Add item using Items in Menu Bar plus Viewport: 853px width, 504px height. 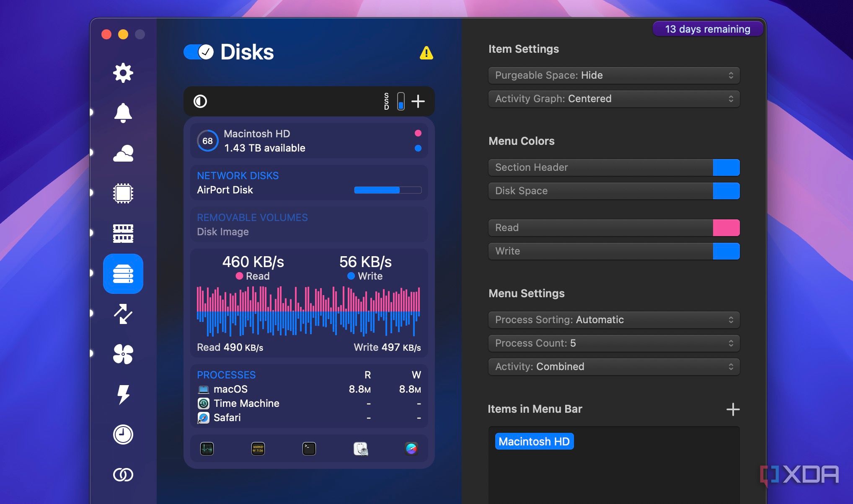(x=733, y=409)
